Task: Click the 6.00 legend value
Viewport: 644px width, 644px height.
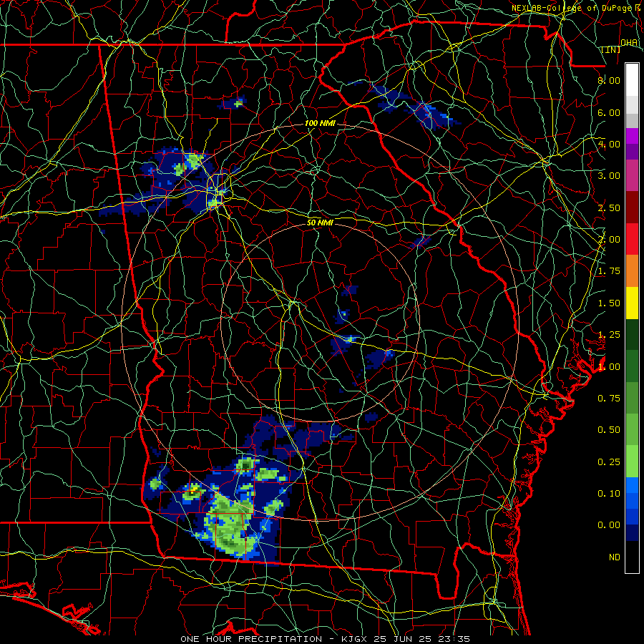Action: point(609,112)
